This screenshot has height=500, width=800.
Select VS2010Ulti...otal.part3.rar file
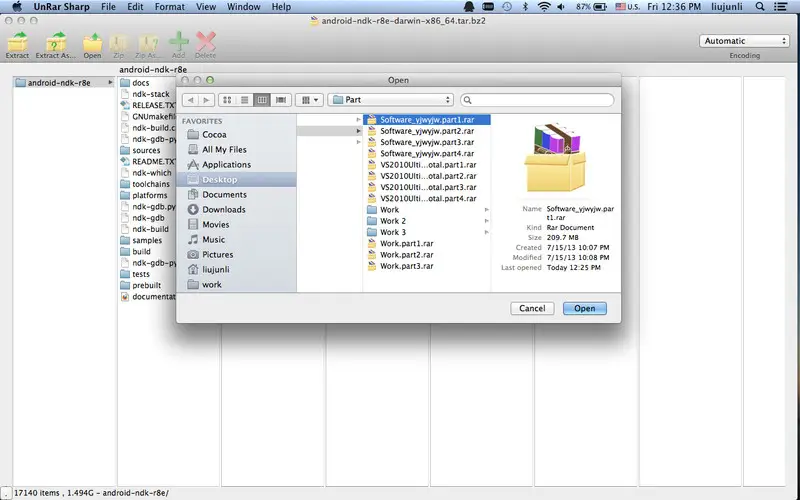click(x=428, y=187)
